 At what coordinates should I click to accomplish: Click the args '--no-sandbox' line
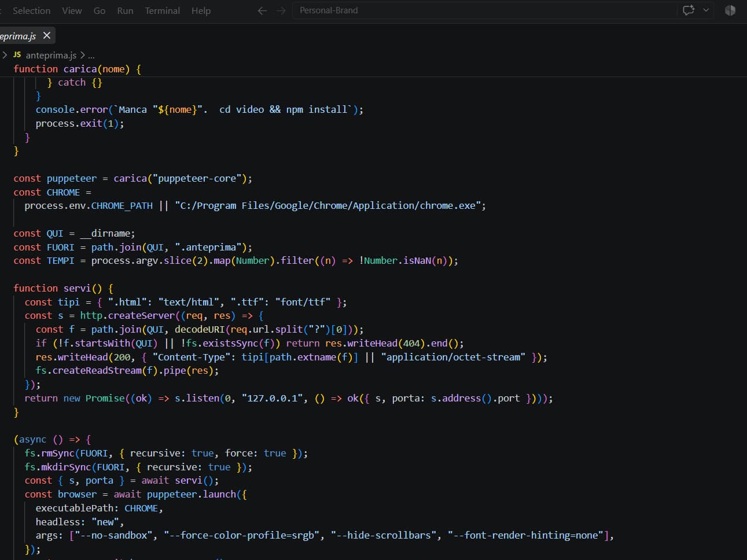tap(325, 535)
